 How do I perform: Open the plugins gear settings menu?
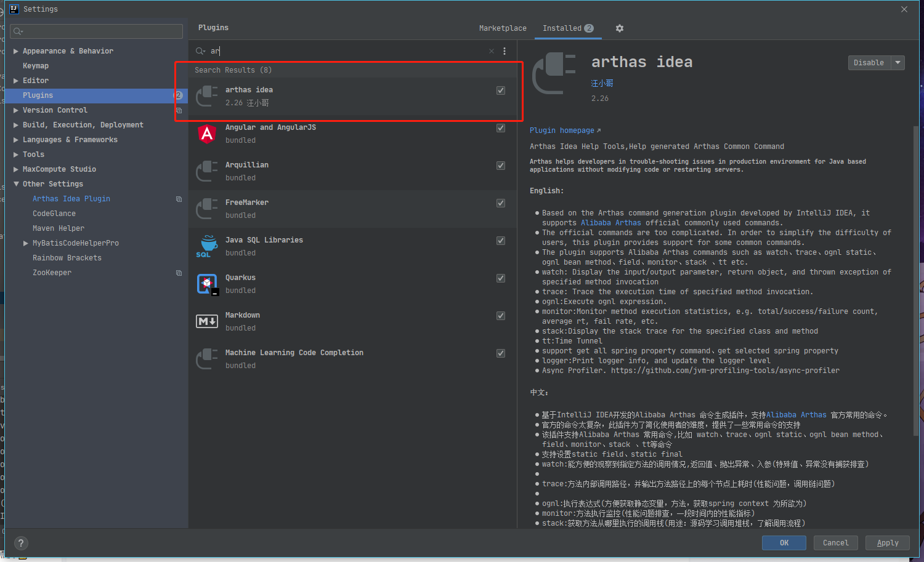pos(620,28)
